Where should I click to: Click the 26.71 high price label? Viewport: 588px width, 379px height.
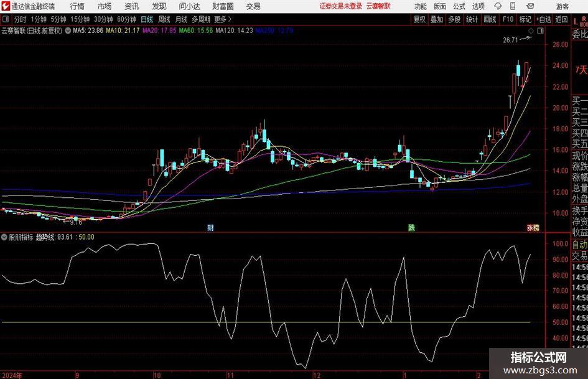click(x=510, y=40)
